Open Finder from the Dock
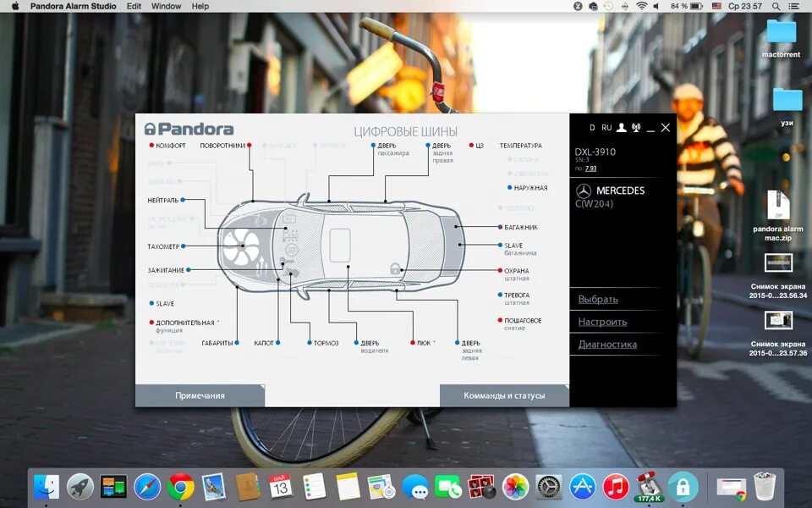This screenshot has height=508, width=812. point(47,487)
